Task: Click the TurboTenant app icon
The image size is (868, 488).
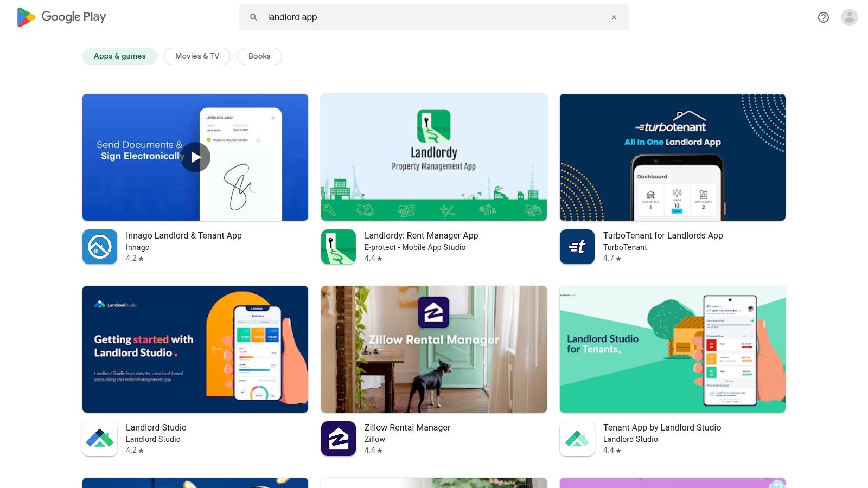Action: pyautogui.click(x=577, y=247)
